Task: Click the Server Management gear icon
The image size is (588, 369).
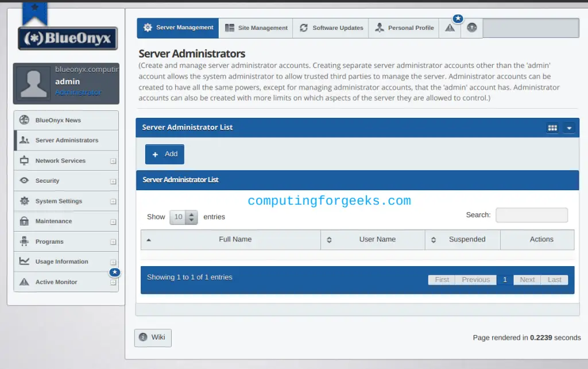Action: point(148,28)
